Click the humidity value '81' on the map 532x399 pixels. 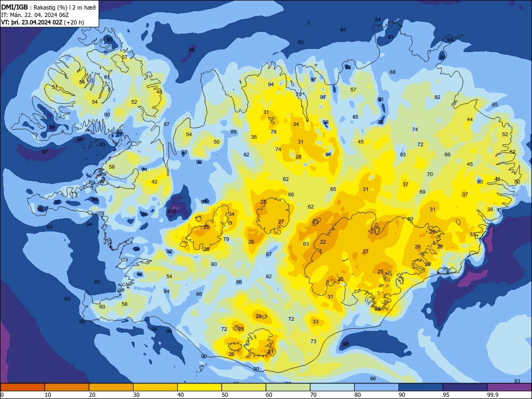coord(107,77)
